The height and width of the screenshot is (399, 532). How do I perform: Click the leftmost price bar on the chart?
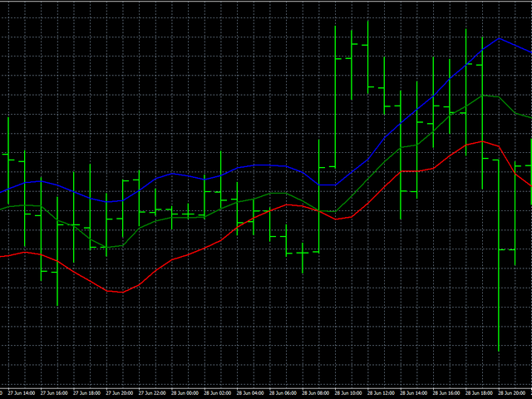8,155
